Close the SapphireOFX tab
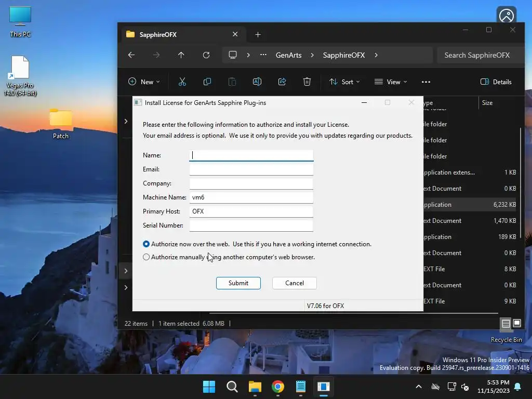The width and height of the screenshot is (532, 399). tap(235, 34)
